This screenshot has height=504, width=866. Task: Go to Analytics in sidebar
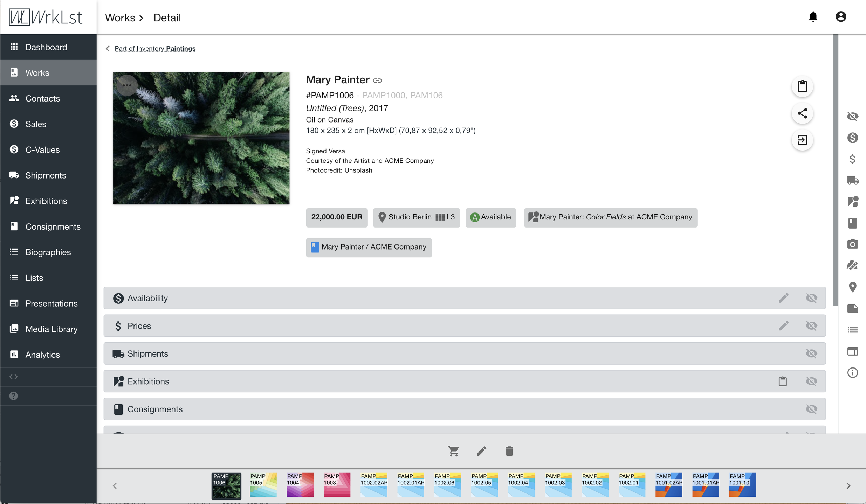pos(42,355)
